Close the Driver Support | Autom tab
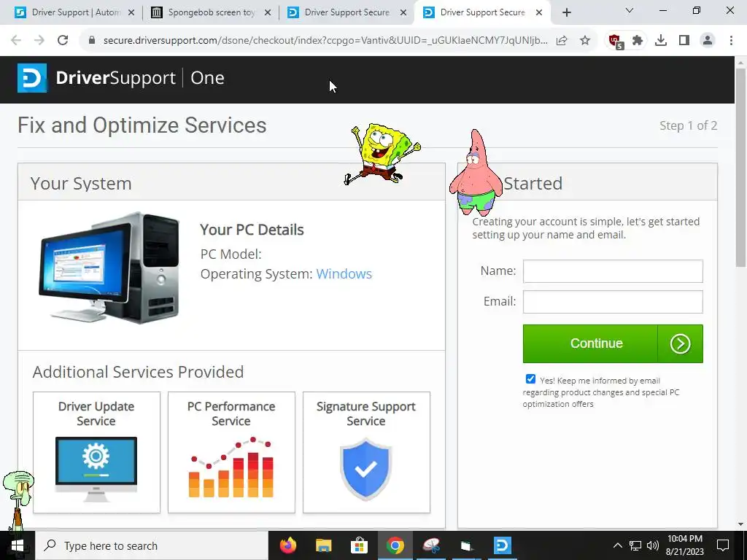The width and height of the screenshot is (747, 560). [131, 12]
